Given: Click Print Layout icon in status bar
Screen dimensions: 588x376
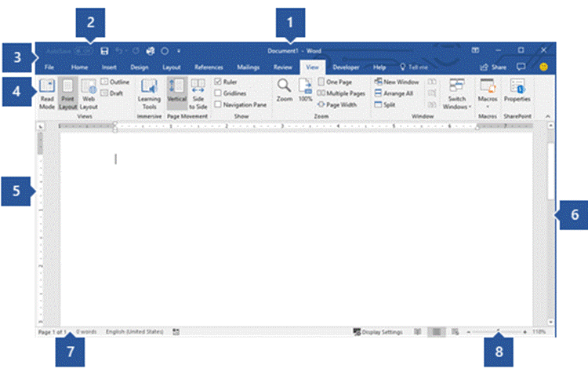Looking at the screenshot, I should point(437,332).
